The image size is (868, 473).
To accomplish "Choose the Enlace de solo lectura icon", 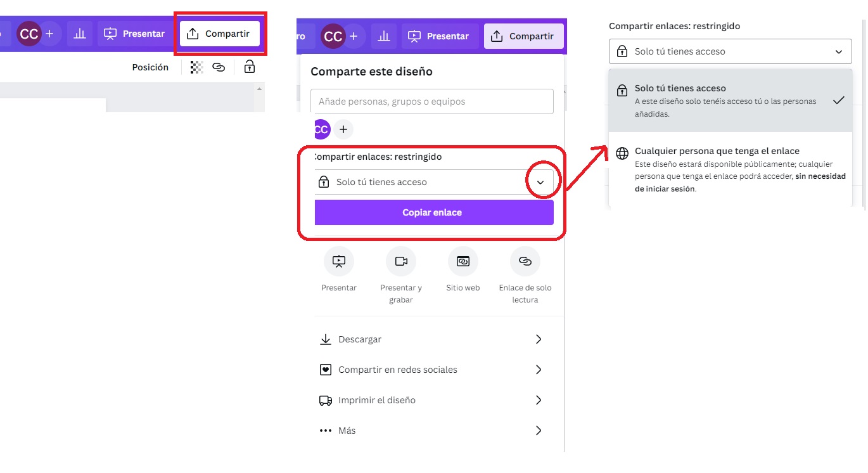I will pos(525,261).
